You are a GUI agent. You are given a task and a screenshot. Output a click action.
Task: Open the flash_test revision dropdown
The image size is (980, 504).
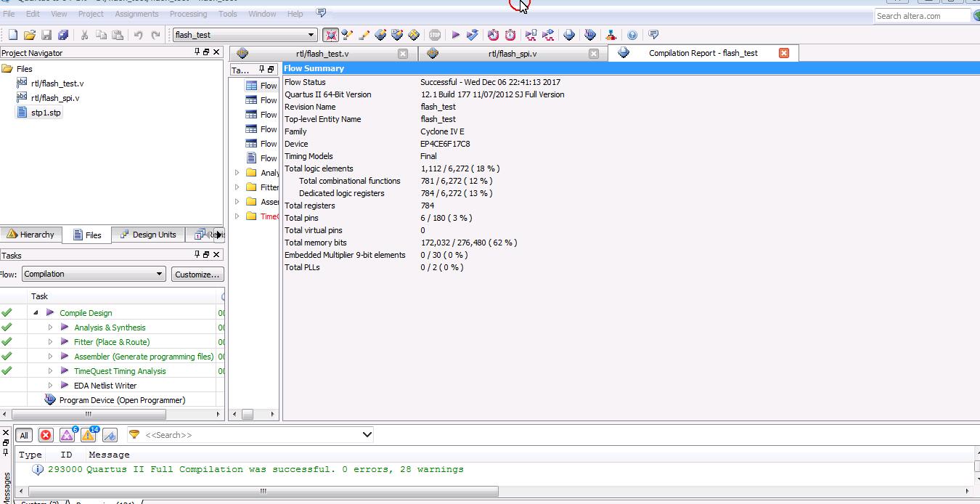coord(311,35)
